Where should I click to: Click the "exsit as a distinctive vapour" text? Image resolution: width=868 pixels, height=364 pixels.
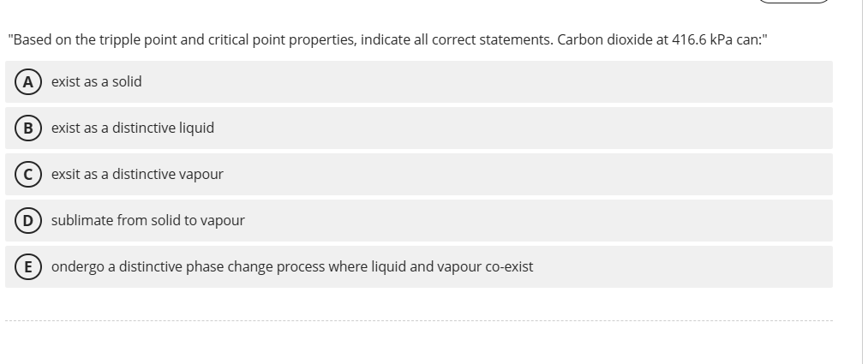[137, 175]
